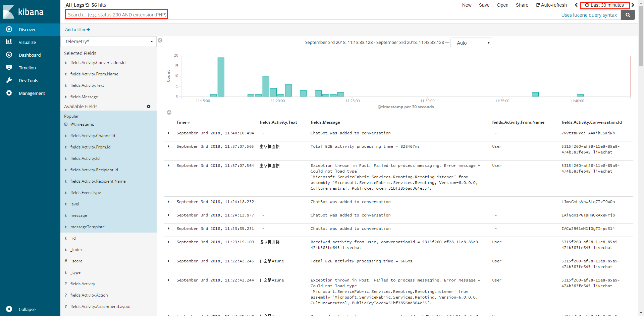Viewport: 644px width, 316px height.
Task: Select the @timestamp available field
Action: click(82, 124)
